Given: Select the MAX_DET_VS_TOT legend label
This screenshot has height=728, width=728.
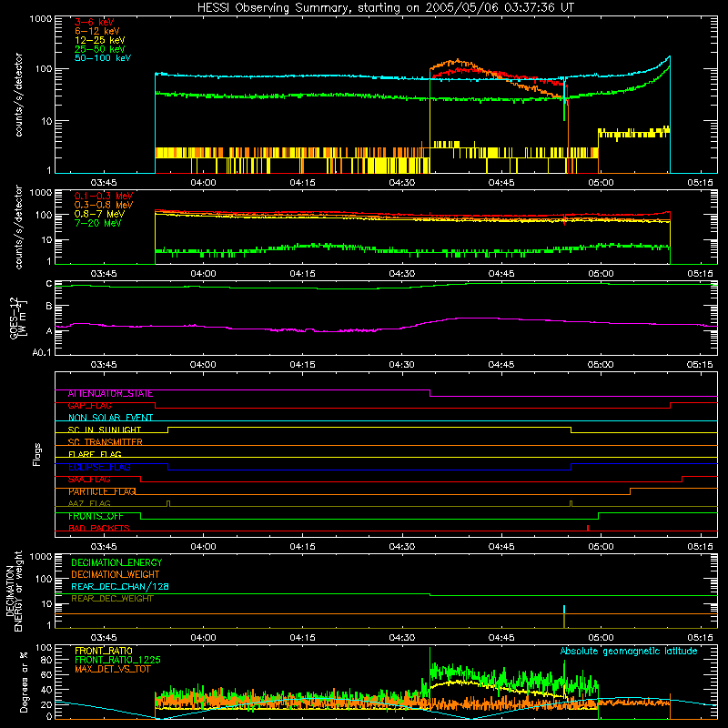Looking at the screenshot, I should tap(112, 669).
